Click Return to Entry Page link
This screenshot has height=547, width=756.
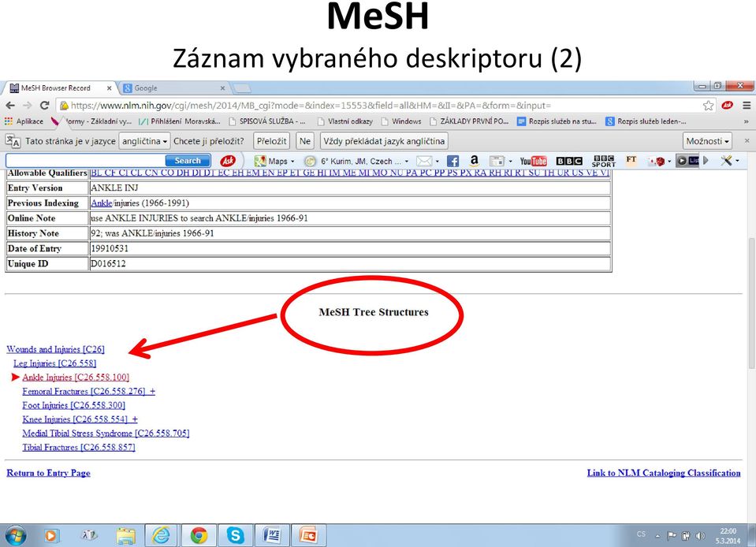tap(48, 473)
